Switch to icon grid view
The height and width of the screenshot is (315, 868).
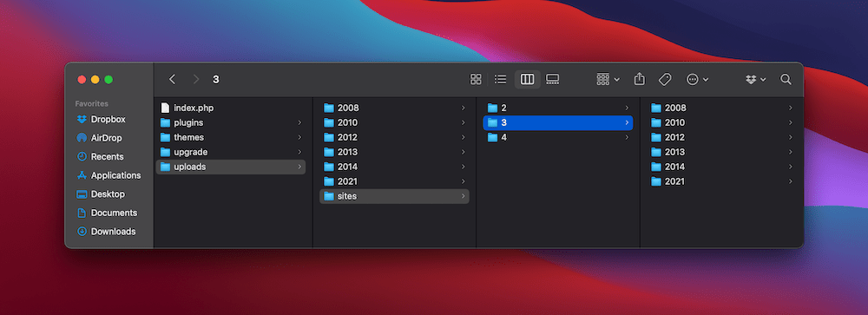(476, 79)
